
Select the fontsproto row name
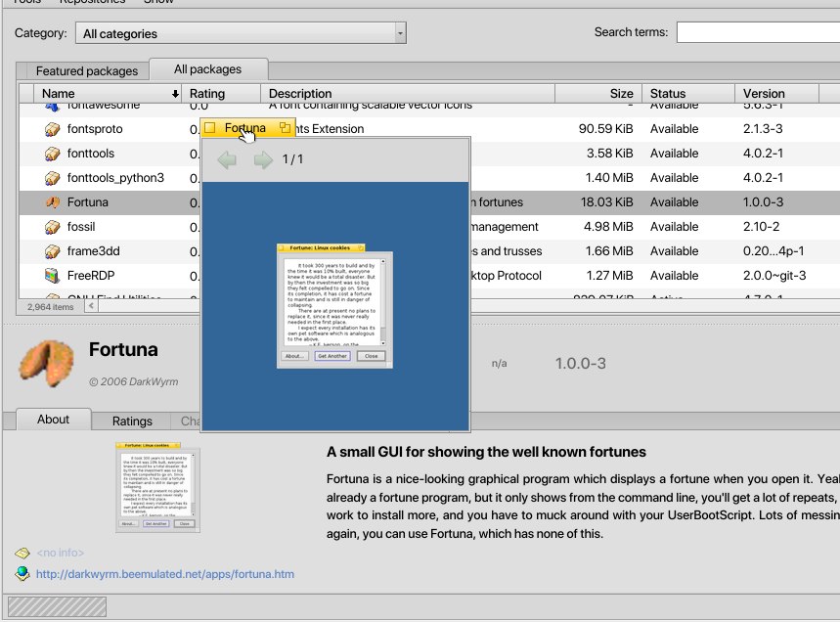95,129
